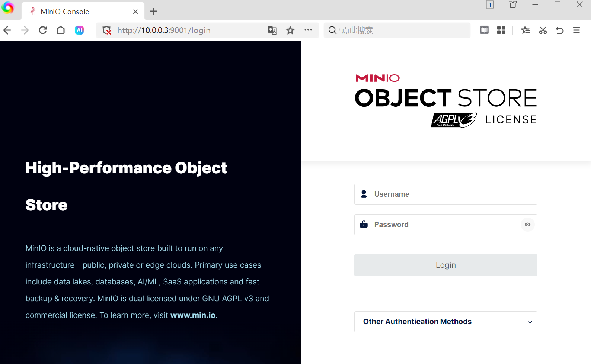This screenshot has width=591, height=364.
Task: Close the MinIO Console tab
Action: [135, 12]
